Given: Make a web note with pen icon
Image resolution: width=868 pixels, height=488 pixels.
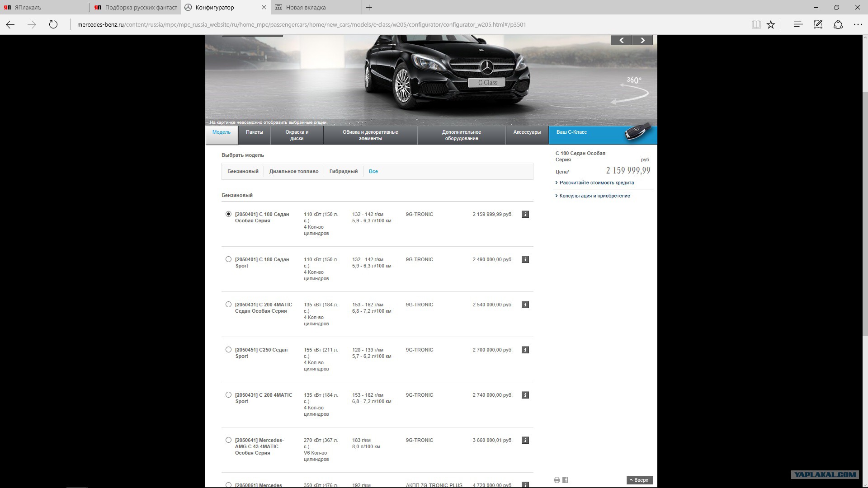Looking at the screenshot, I should click(818, 24).
